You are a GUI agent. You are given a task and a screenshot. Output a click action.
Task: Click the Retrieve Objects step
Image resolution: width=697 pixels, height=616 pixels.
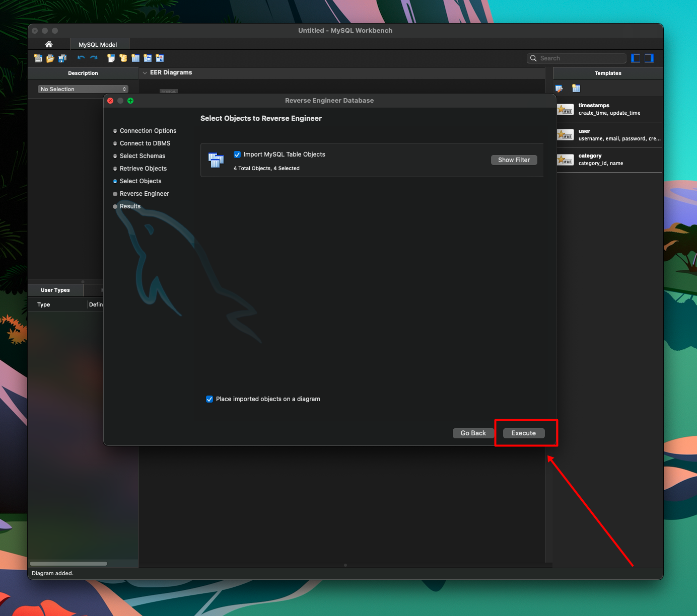tap(143, 169)
